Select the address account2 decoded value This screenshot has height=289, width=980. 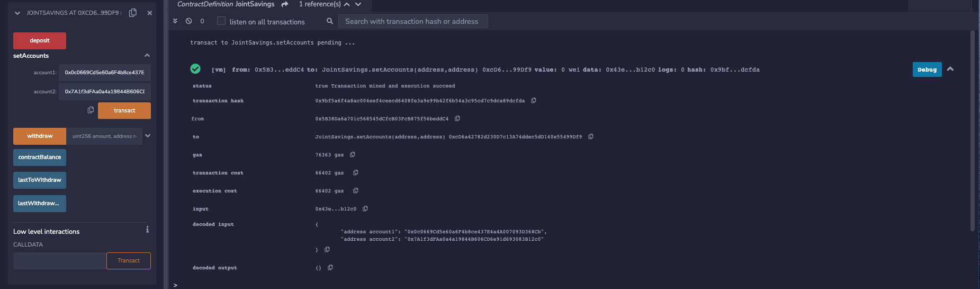474,239
